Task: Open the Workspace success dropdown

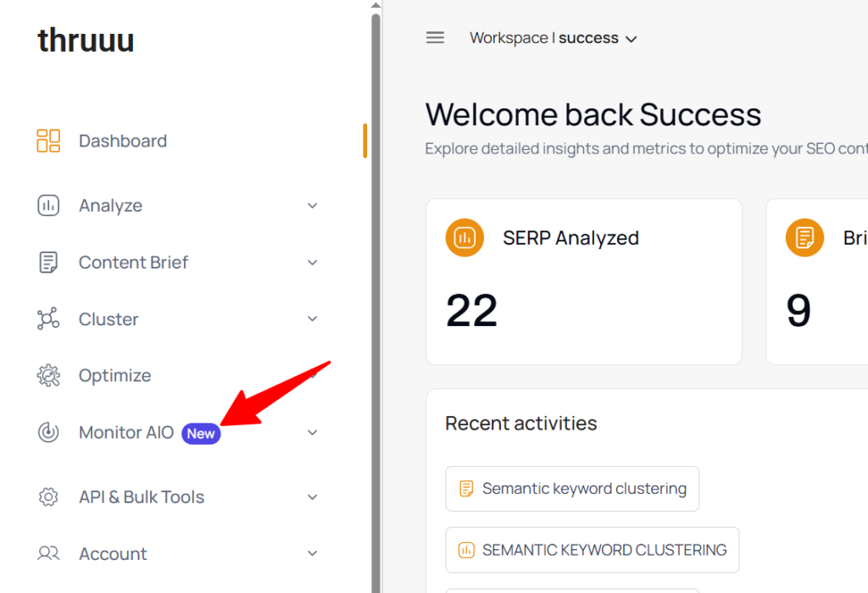Action: pyautogui.click(x=554, y=38)
